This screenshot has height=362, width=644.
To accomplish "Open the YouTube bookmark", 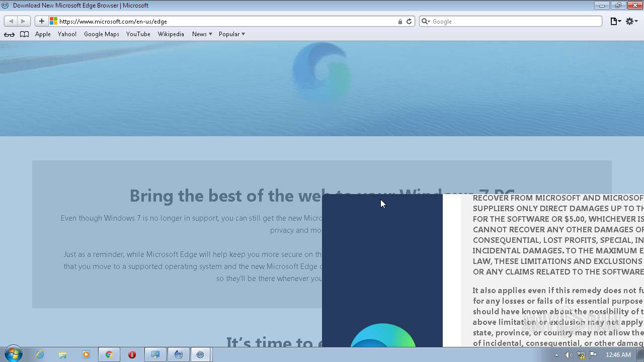I will (138, 34).
